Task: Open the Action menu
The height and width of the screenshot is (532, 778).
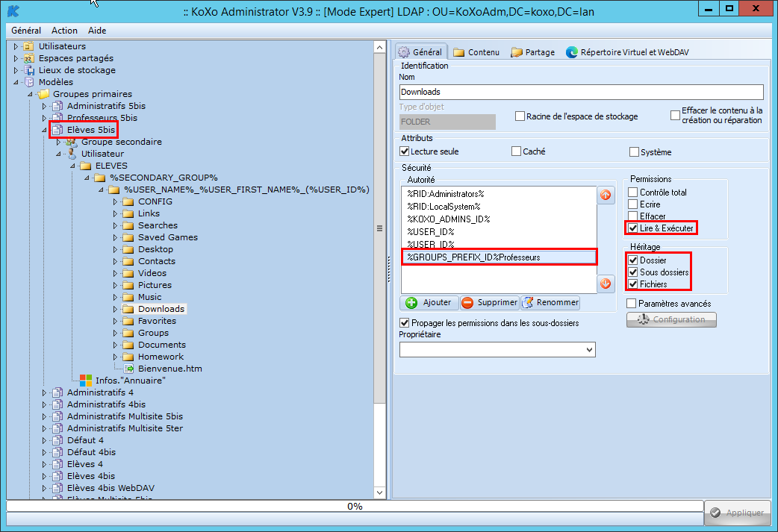Action: pyautogui.click(x=64, y=31)
